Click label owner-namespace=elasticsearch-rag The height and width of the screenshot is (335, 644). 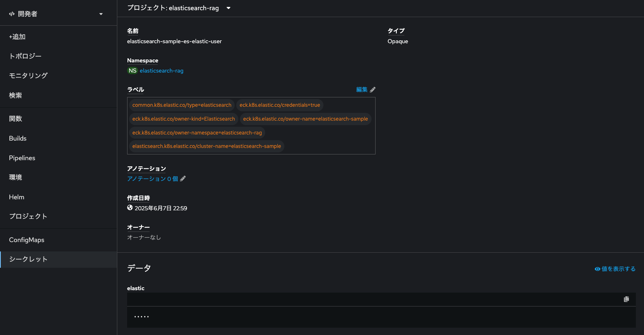197,133
